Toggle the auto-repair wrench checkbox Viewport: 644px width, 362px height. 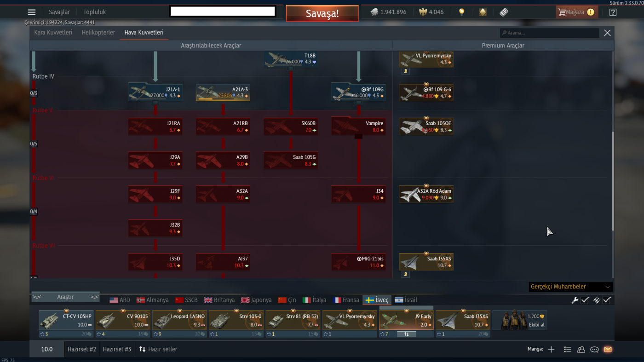coord(585,300)
